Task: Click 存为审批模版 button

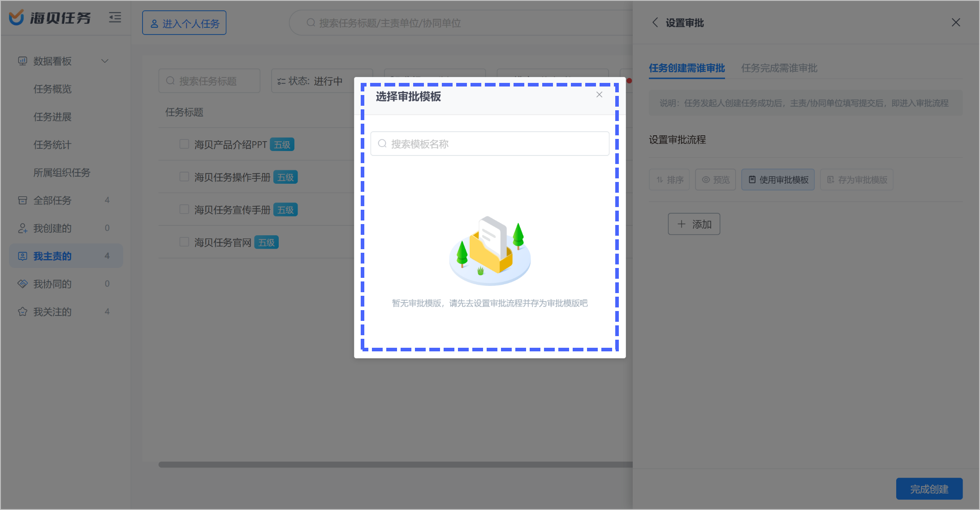Action: pyautogui.click(x=857, y=180)
